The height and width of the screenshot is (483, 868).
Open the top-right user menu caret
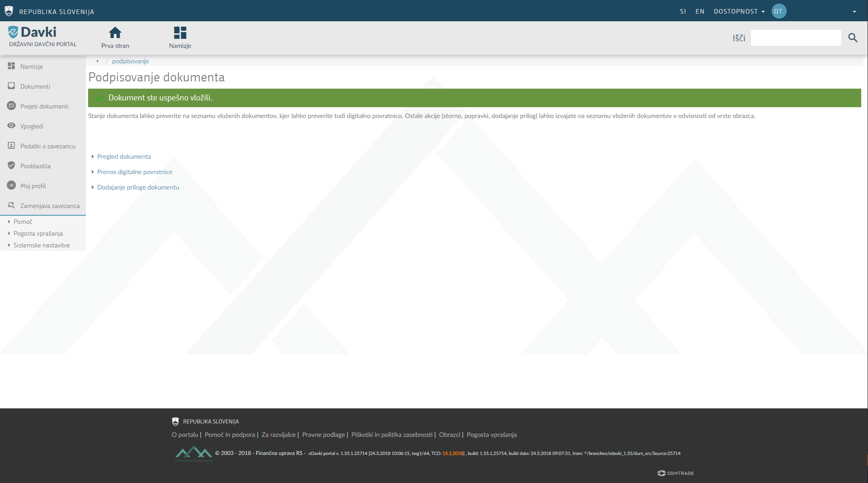coord(854,12)
